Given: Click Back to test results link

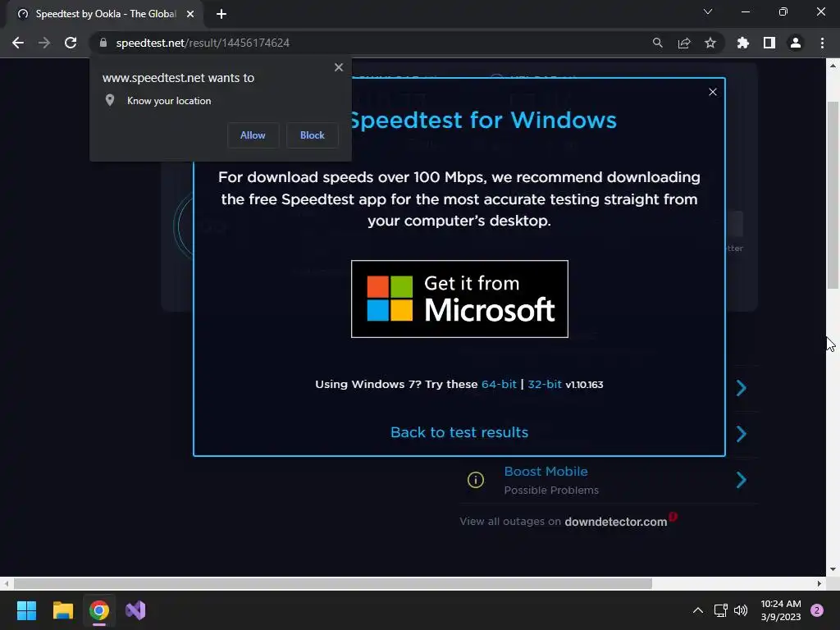Looking at the screenshot, I should [459, 432].
